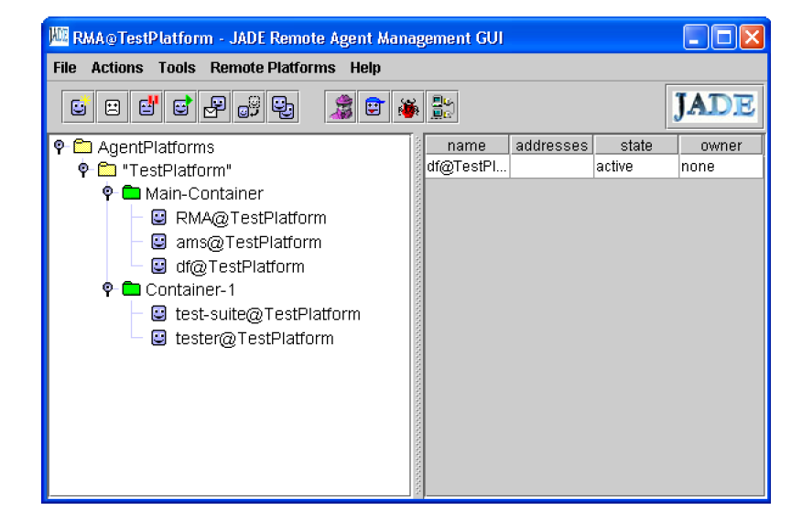The width and height of the screenshot is (802, 532).
Task: Click the Resume Agent toolbar icon
Action: tap(180, 107)
